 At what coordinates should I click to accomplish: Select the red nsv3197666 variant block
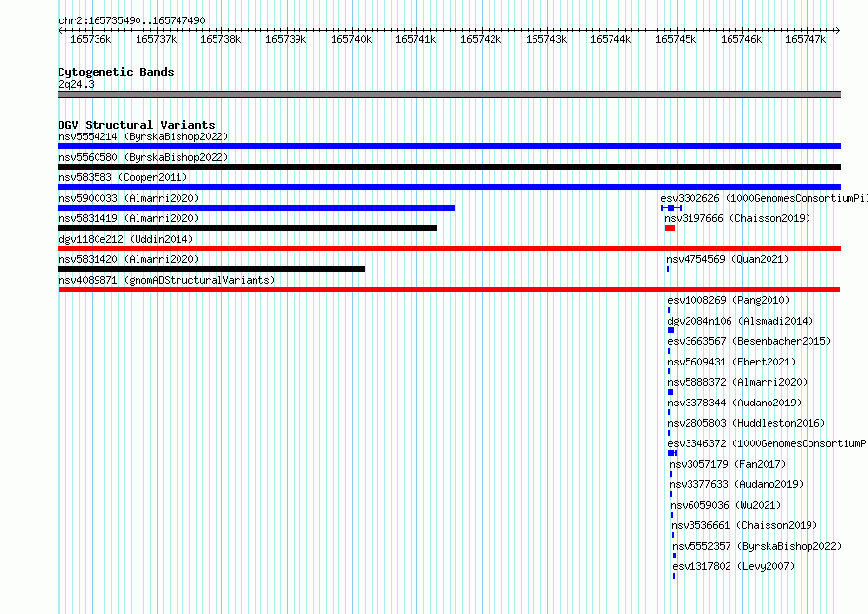[670, 228]
